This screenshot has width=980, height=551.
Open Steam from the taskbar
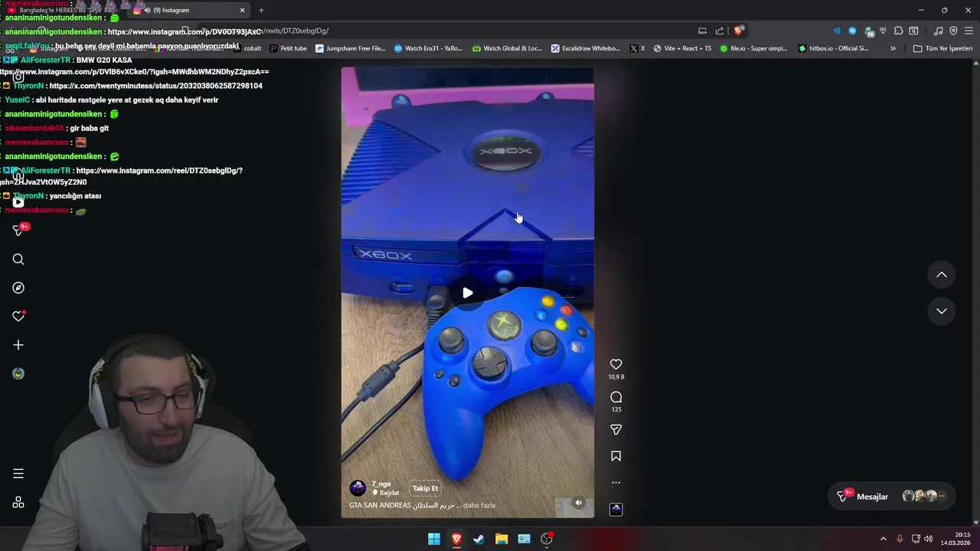click(479, 539)
